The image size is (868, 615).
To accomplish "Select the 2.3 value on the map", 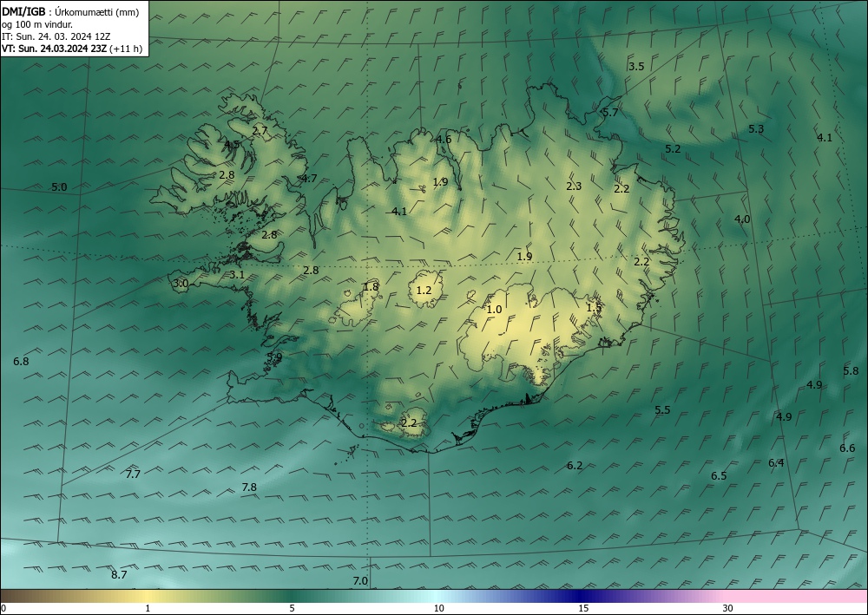I will (574, 186).
